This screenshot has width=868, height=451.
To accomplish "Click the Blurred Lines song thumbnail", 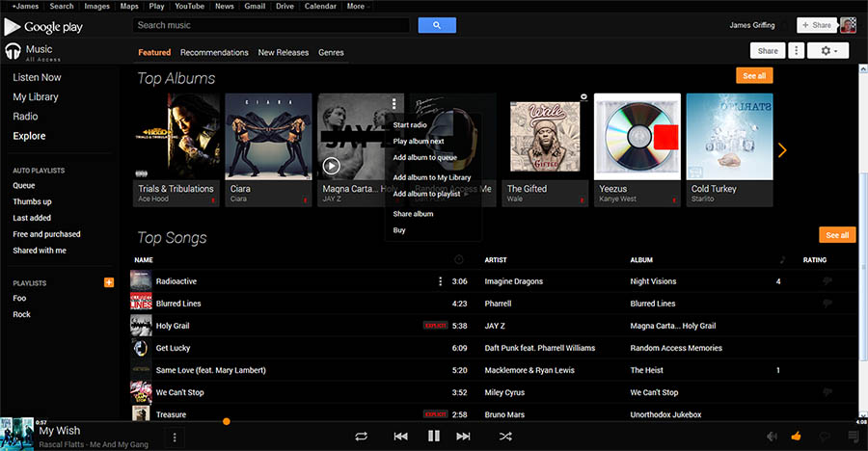I will [x=141, y=303].
